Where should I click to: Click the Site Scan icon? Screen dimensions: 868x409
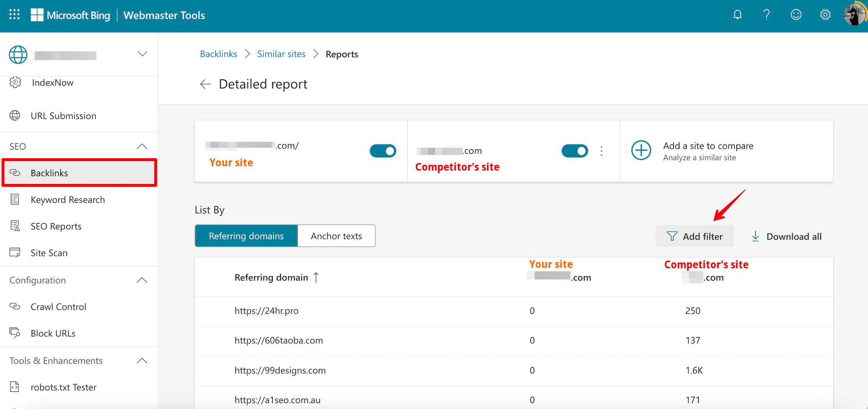[15, 253]
